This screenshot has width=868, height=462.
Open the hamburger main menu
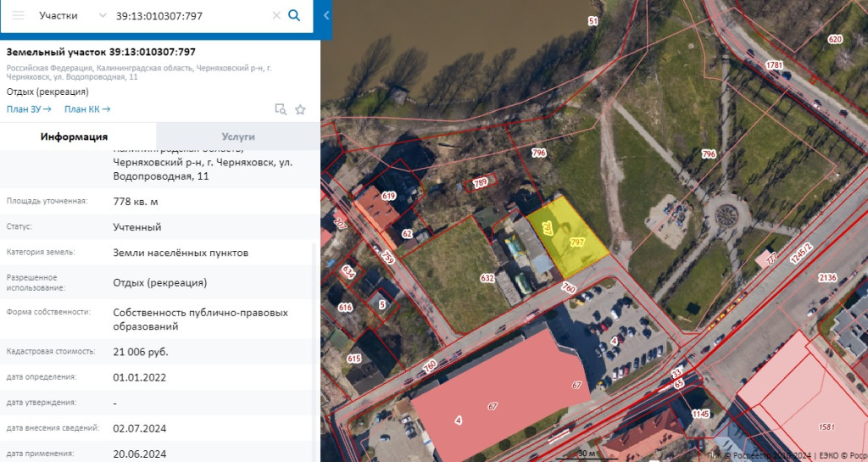coord(18,16)
